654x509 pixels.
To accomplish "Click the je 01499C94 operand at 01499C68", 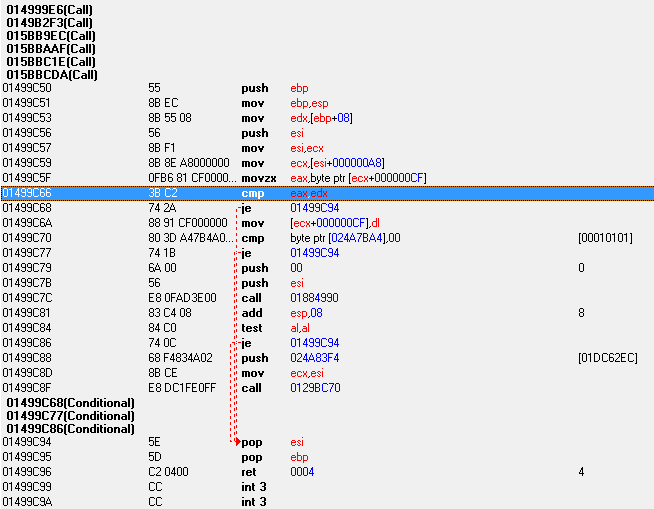I will [313, 208].
